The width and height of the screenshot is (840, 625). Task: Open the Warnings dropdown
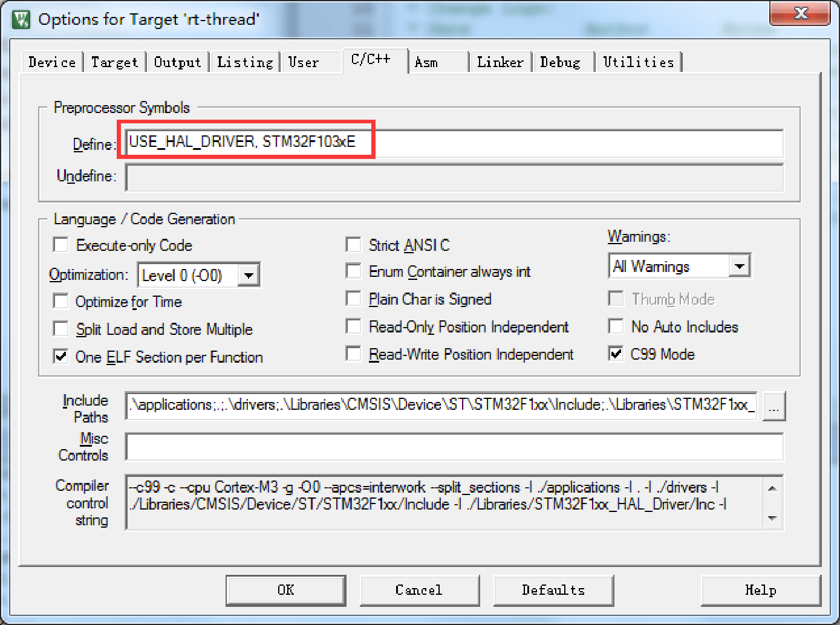[740, 266]
